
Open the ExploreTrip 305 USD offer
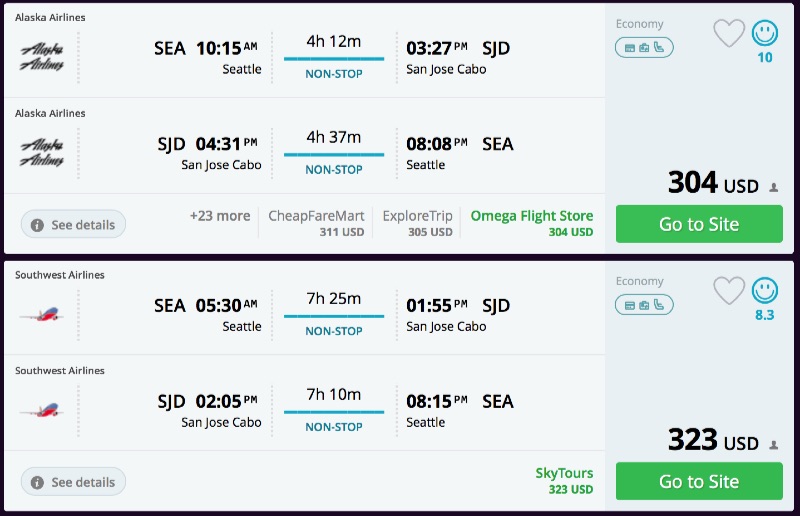417,223
